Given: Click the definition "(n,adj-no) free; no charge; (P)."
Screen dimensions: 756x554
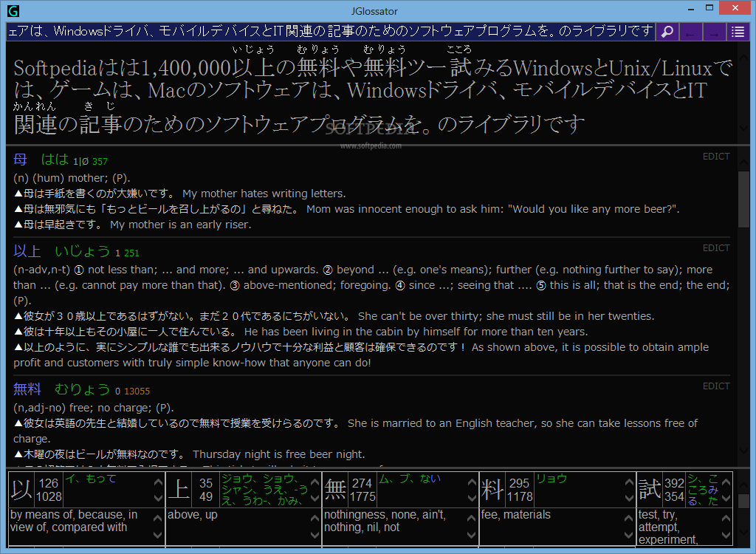Looking at the screenshot, I should click(x=94, y=408).
